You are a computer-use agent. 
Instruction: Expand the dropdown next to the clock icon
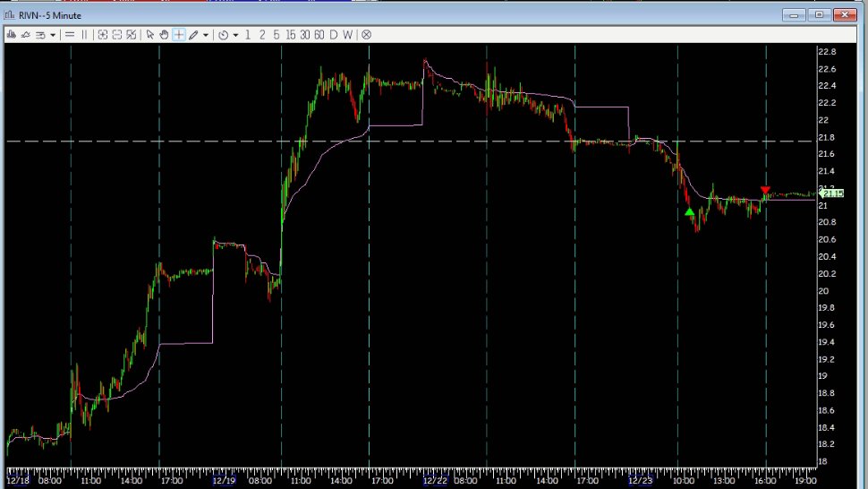tap(235, 35)
